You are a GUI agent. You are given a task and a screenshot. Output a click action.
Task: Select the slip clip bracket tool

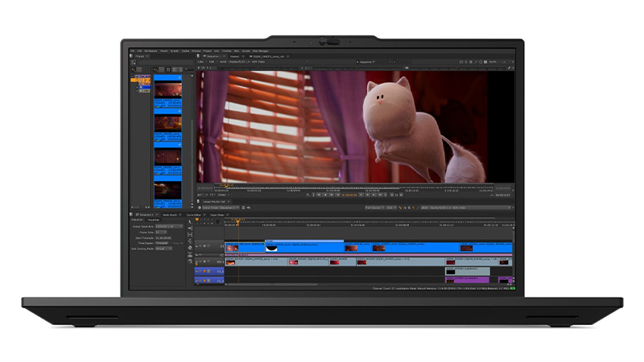point(190,234)
